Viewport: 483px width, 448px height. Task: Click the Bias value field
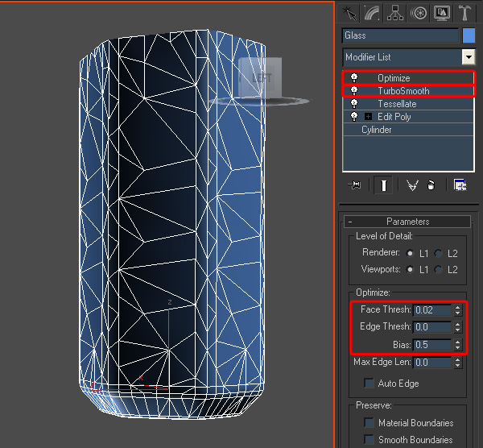pyautogui.click(x=432, y=344)
